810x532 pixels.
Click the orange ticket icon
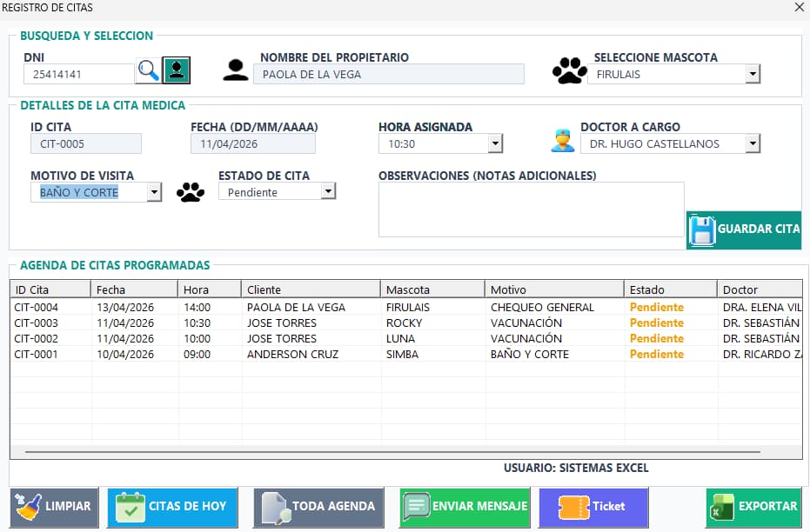pos(573,508)
